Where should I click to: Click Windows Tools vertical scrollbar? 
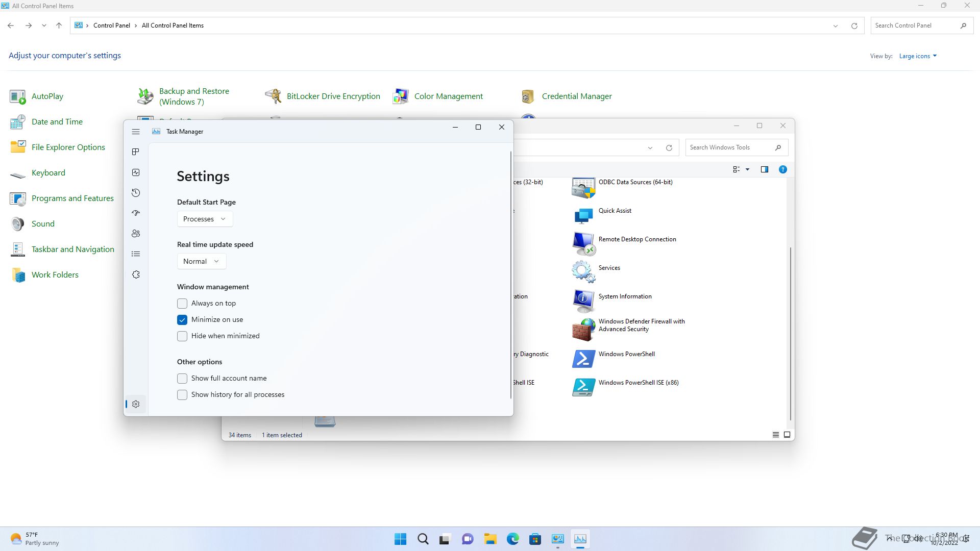pyautogui.click(x=791, y=334)
